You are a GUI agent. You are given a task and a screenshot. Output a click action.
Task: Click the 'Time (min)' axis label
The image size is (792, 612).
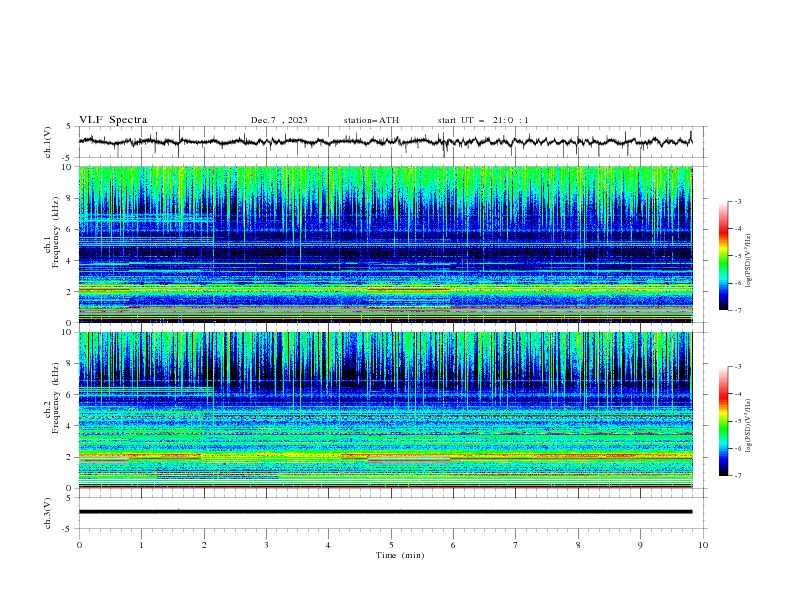(400, 555)
